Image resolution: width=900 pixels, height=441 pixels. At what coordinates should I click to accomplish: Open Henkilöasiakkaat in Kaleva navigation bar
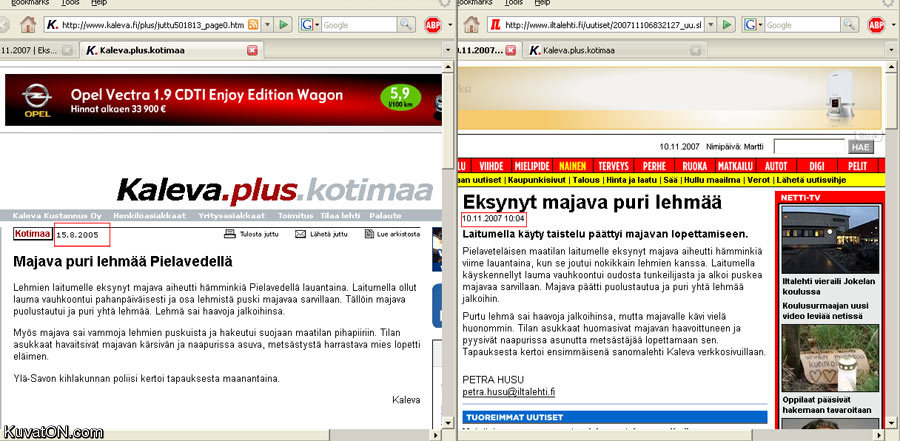pyautogui.click(x=149, y=216)
